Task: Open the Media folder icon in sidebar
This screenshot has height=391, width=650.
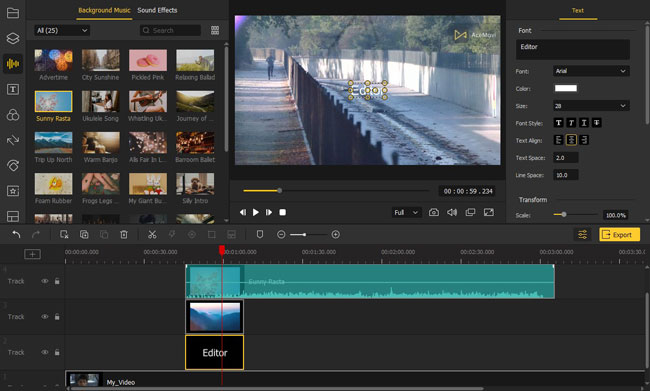Action: click(x=13, y=13)
